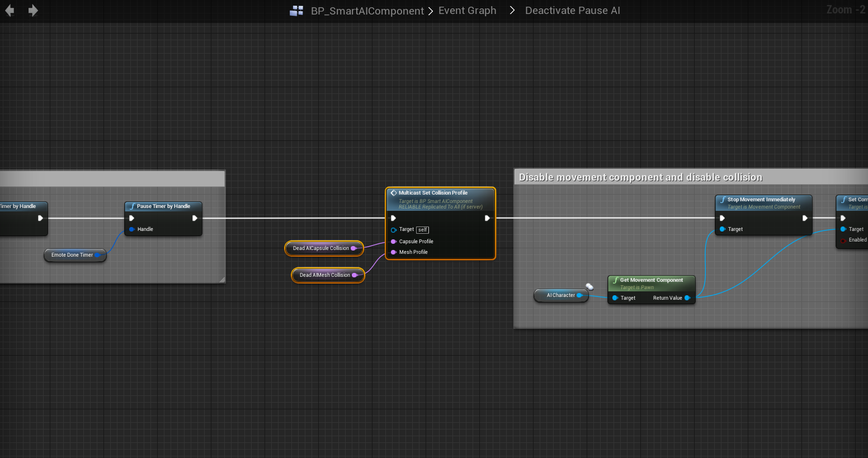Select the Emote Done Timer variable node
Screen dimensions: 868x458
click(72, 255)
